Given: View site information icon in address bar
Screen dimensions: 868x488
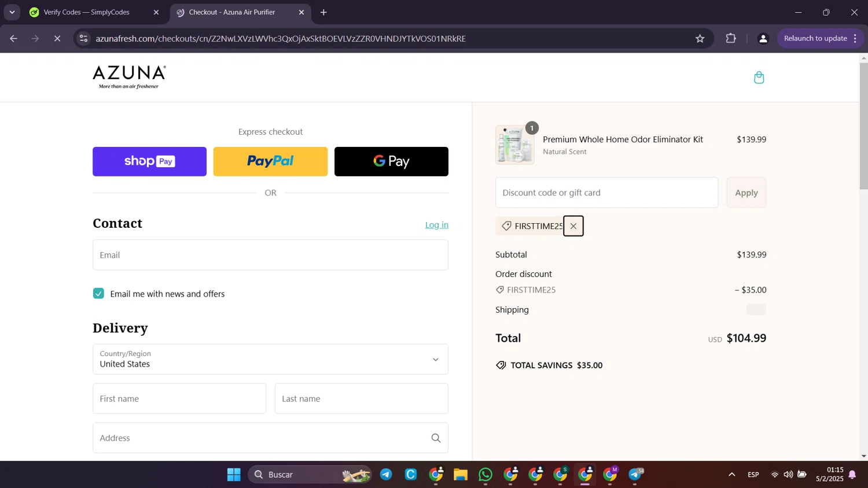Looking at the screenshot, I should click(x=84, y=39).
